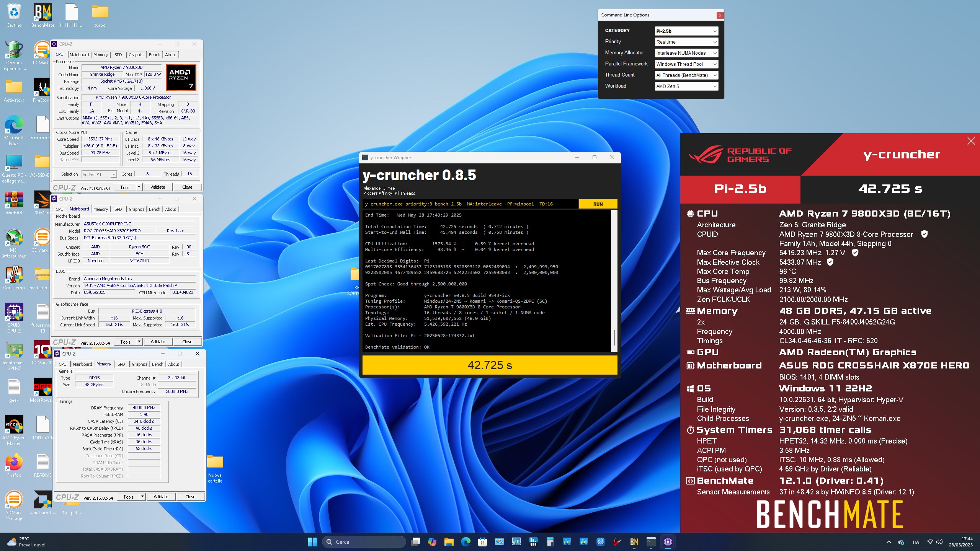Click the Task View taskbar icon
The width and height of the screenshot is (980, 551).
point(415,542)
